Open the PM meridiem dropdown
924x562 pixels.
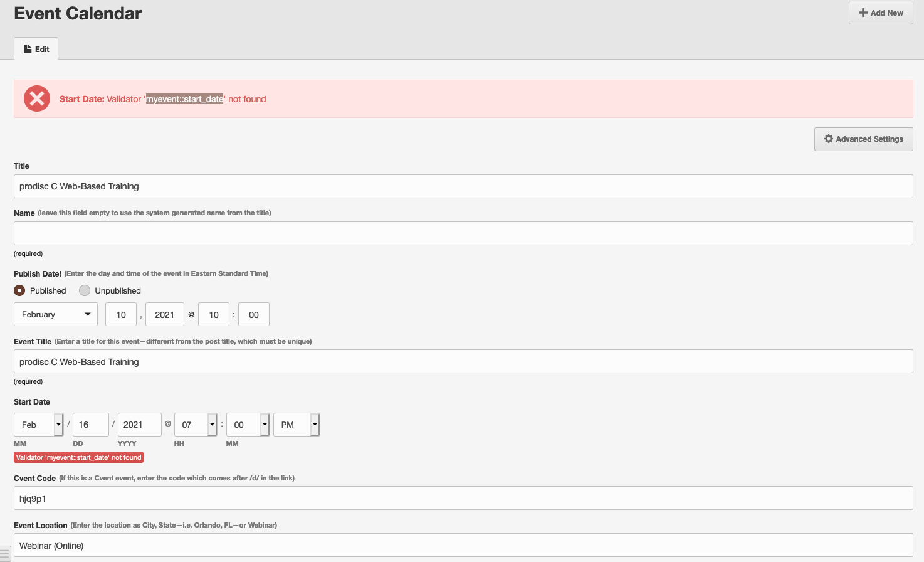(x=297, y=425)
